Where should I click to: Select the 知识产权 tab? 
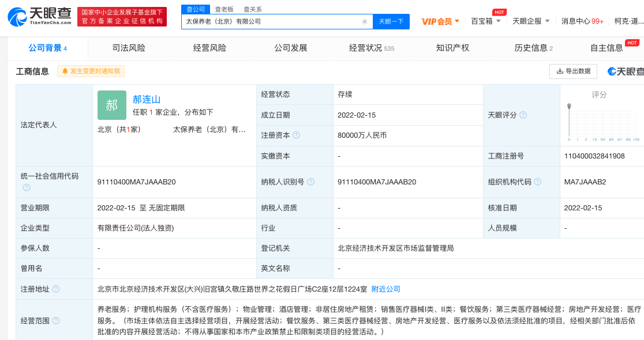[x=452, y=48]
